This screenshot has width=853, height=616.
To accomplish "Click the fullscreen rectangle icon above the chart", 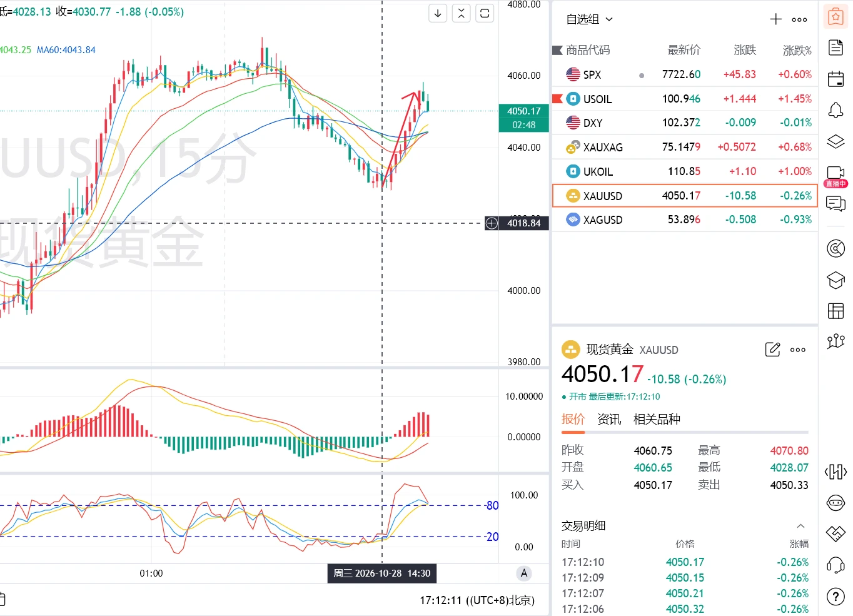I will coord(485,13).
